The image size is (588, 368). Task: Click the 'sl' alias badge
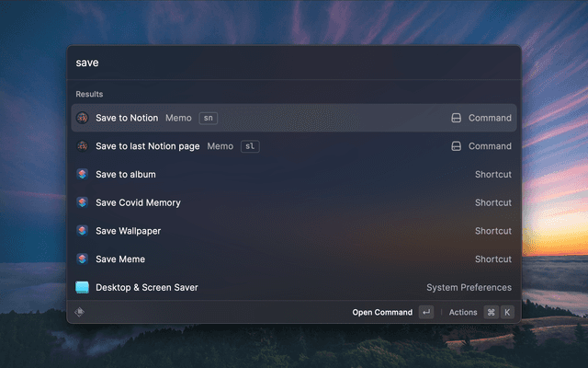(249, 146)
